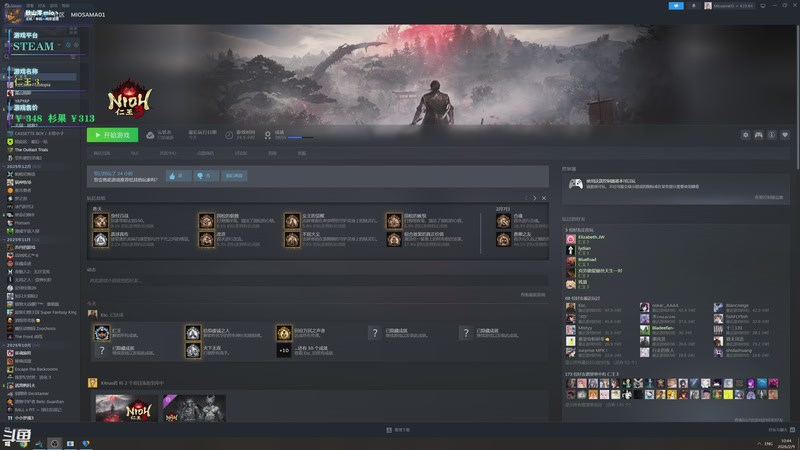Open the notifications bell
Screen dimensions: 800x450
[693, 6]
